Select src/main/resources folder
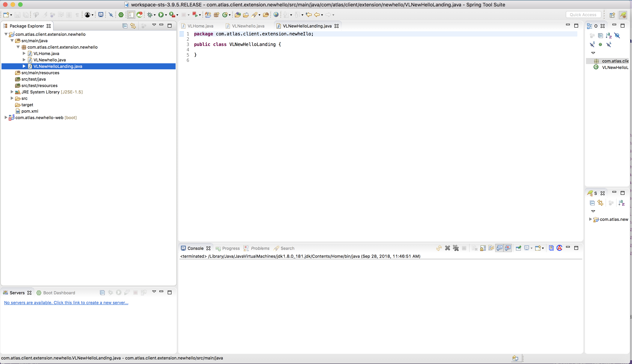632x364 pixels. [x=37, y=73]
